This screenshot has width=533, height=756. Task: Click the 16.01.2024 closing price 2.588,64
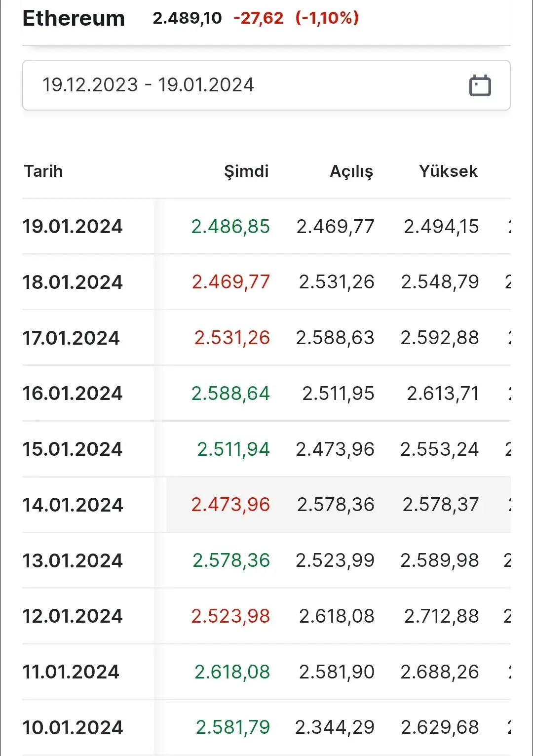click(230, 394)
